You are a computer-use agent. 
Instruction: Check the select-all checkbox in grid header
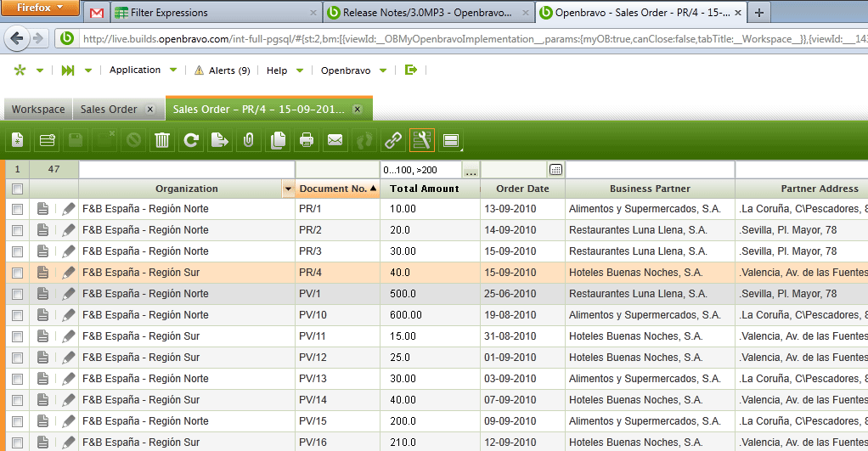point(17,189)
